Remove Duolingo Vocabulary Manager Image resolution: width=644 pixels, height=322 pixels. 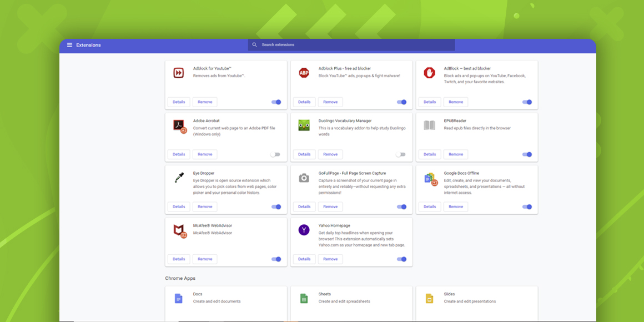[x=330, y=154]
